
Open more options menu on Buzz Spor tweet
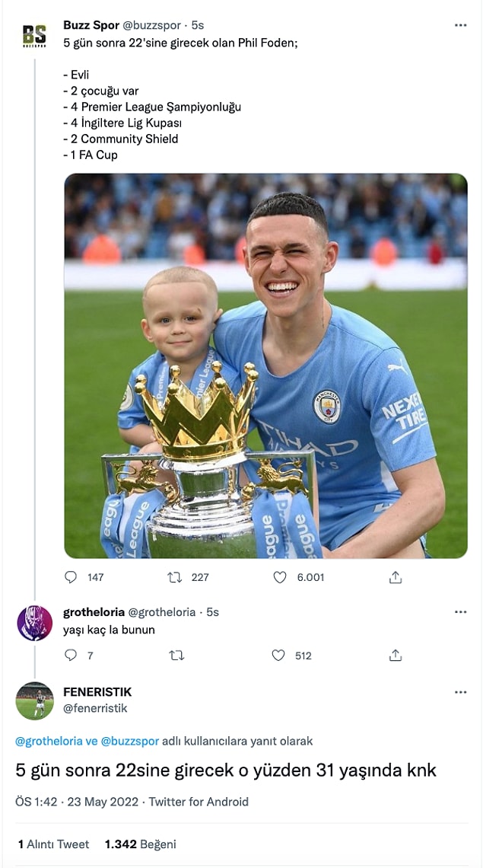pos(460,25)
